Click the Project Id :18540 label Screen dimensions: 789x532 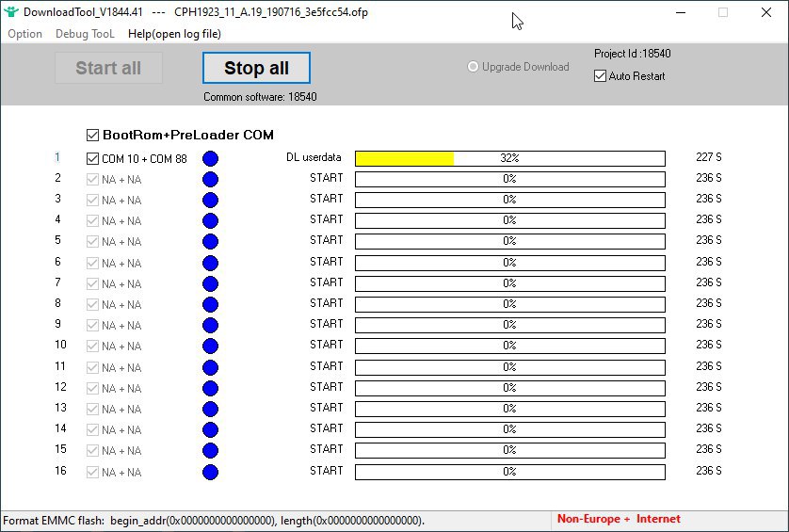(633, 54)
